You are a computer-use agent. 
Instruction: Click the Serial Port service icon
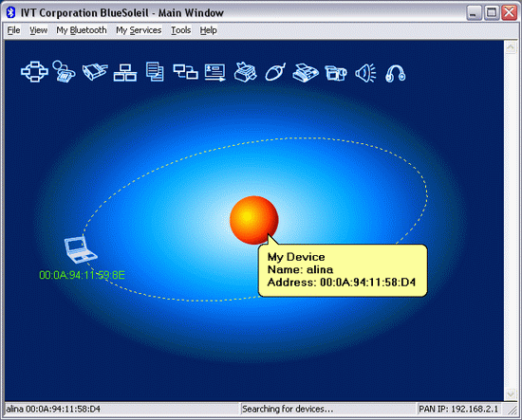point(95,71)
